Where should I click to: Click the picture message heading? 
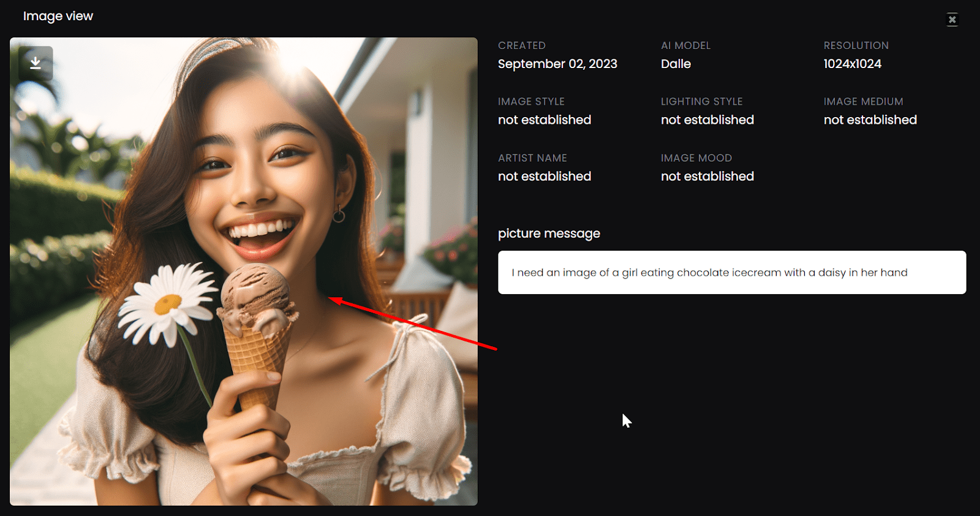549,233
